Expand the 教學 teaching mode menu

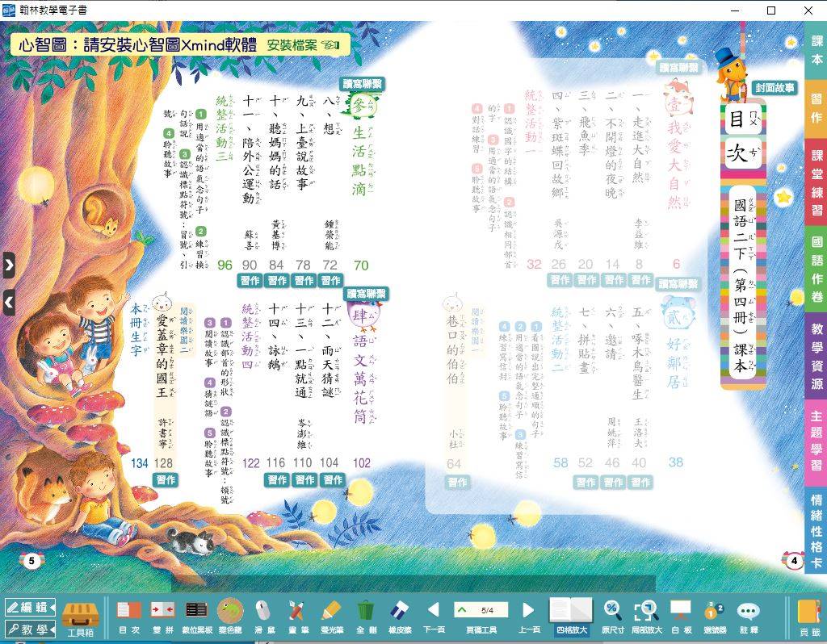(x=30, y=629)
